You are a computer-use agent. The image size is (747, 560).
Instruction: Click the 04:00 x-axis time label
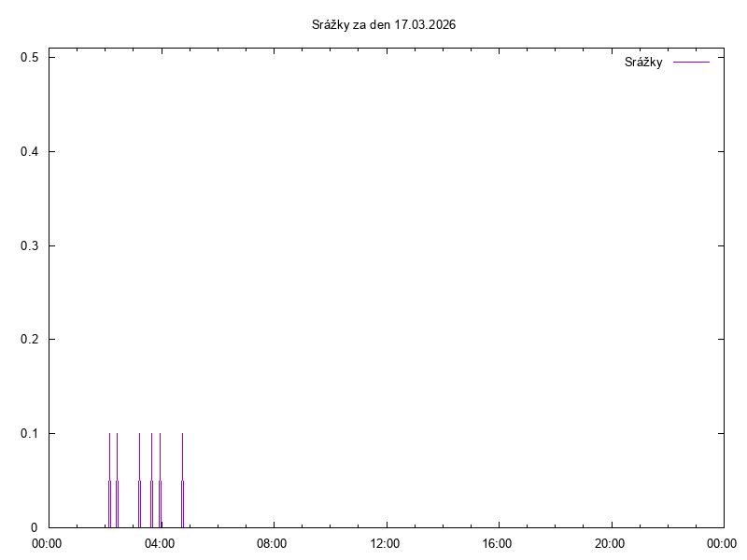[x=160, y=542]
